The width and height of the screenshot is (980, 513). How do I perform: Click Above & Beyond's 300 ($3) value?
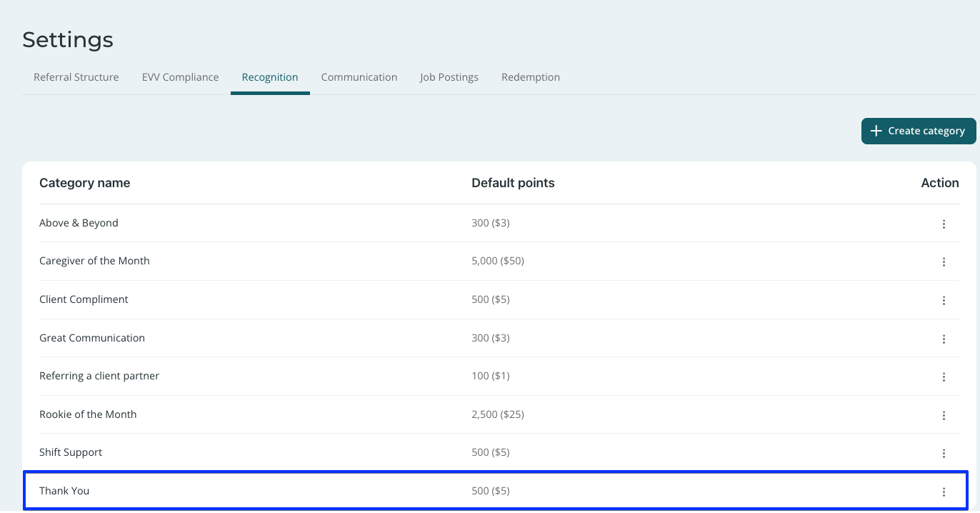coord(491,223)
